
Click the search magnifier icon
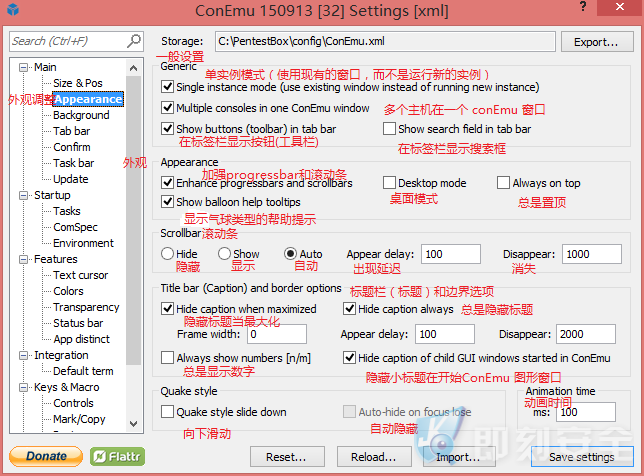pos(133,41)
